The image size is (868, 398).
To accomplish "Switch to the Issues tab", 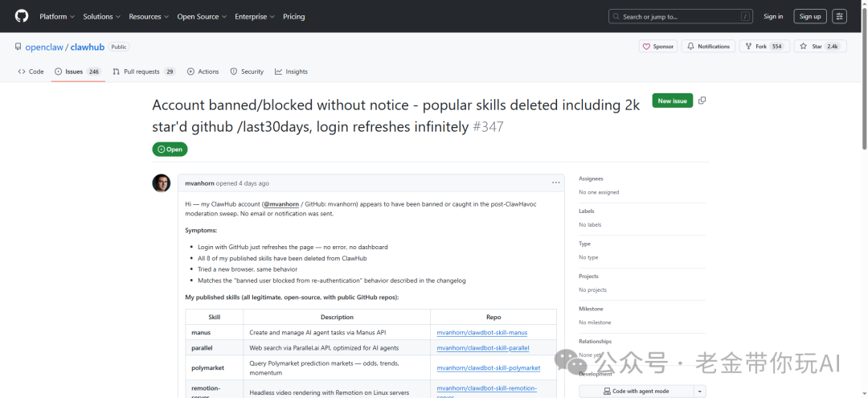I will pos(77,72).
